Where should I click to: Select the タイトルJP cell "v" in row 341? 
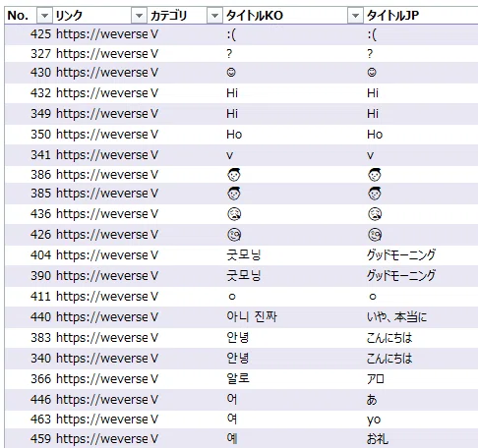[370, 155]
